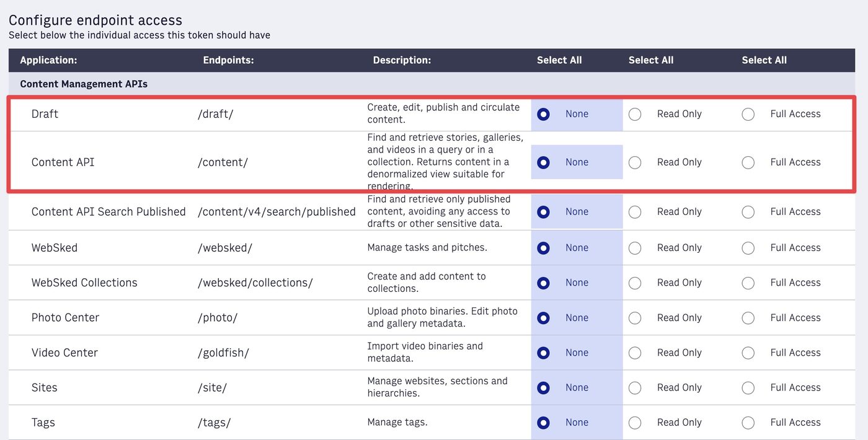The height and width of the screenshot is (440, 868).
Task: Select Full Access for Photo Center
Action: (748, 318)
